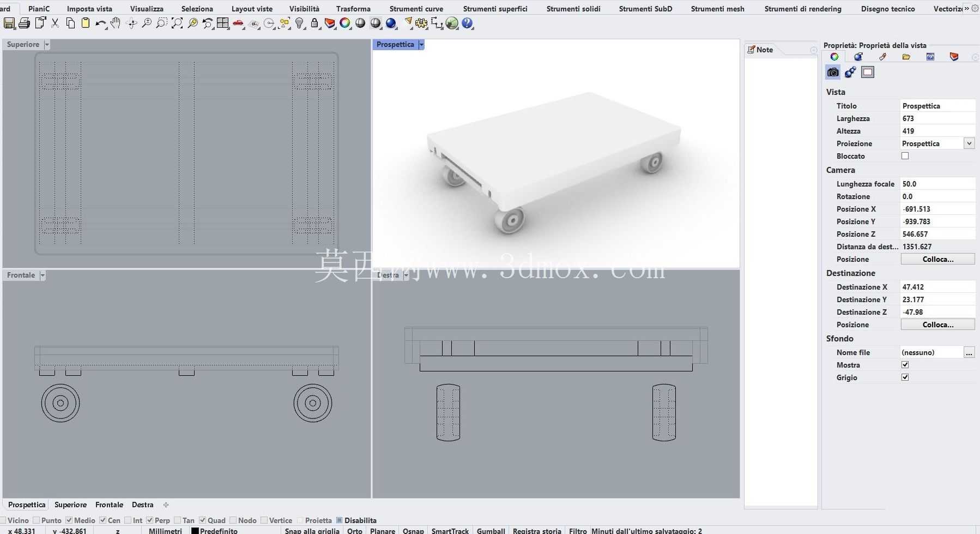Switch to the Frontale viewport tab

pyautogui.click(x=109, y=505)
